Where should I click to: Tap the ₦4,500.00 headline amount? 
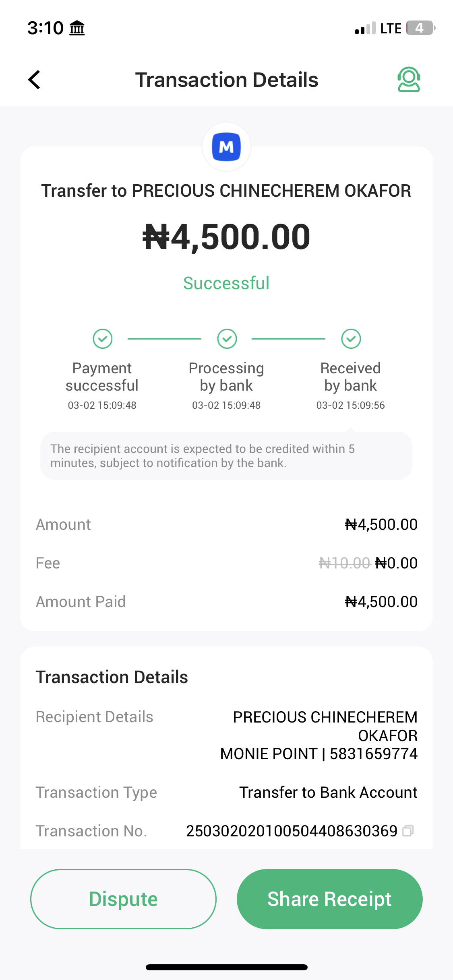226,237
